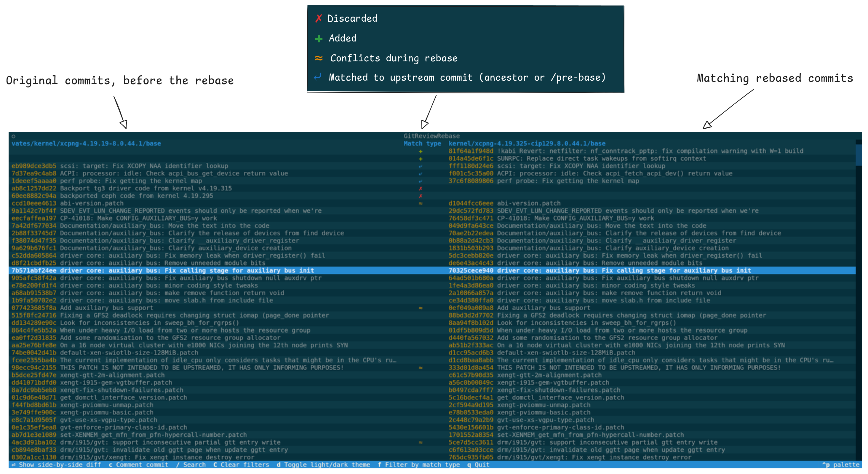Image resolution: width=868 pixels, height=474 pixels.
Task: Click the circle icon in title bar corner
Action: coord(13,136)
